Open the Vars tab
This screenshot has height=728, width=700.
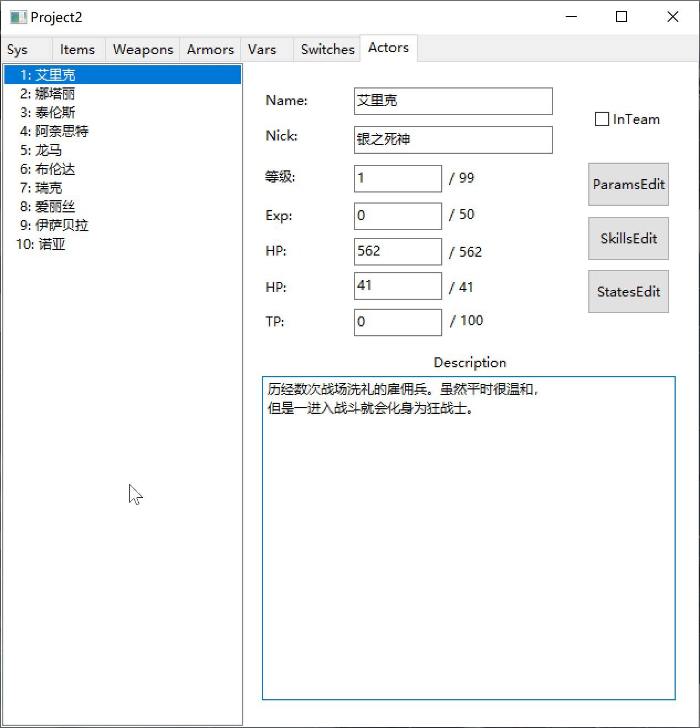(262, 50)
